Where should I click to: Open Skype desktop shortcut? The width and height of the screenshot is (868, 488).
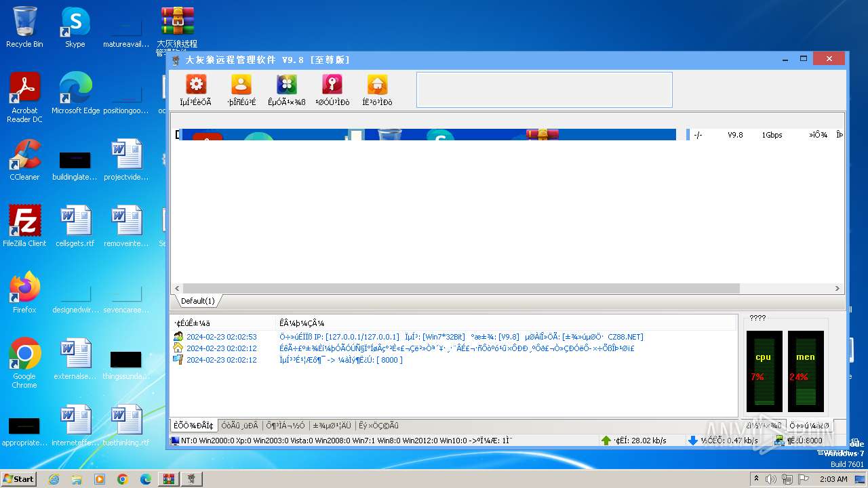pyautogui.click(x=75, y=27)
